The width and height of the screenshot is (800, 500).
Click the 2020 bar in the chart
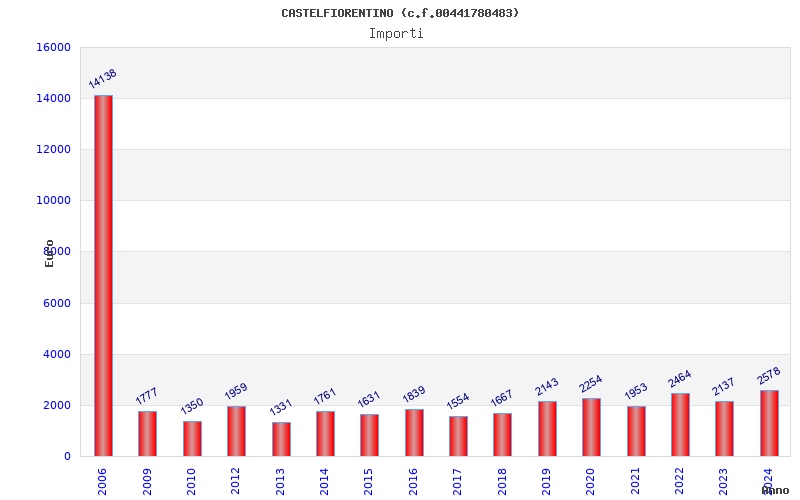click(591, 427)
